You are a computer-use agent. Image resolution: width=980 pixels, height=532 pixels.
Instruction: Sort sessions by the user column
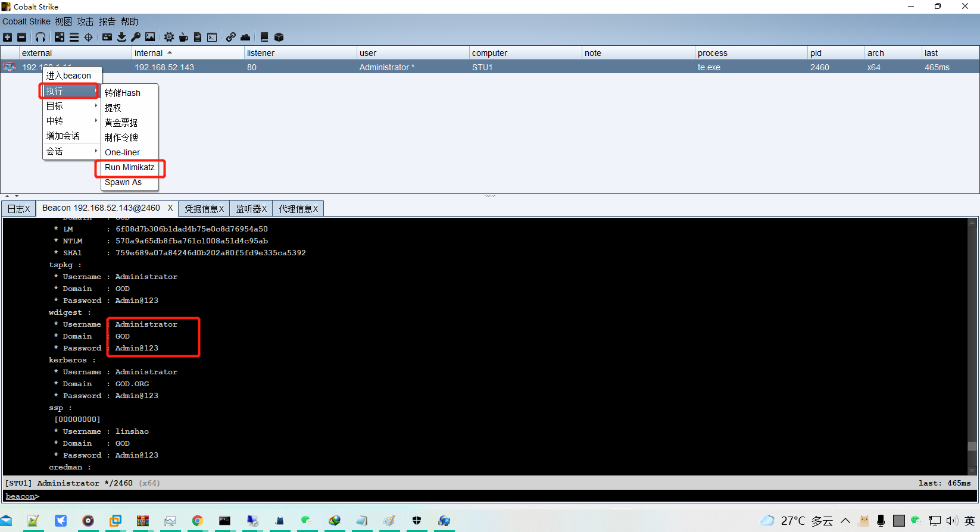(x=413, y=53)
